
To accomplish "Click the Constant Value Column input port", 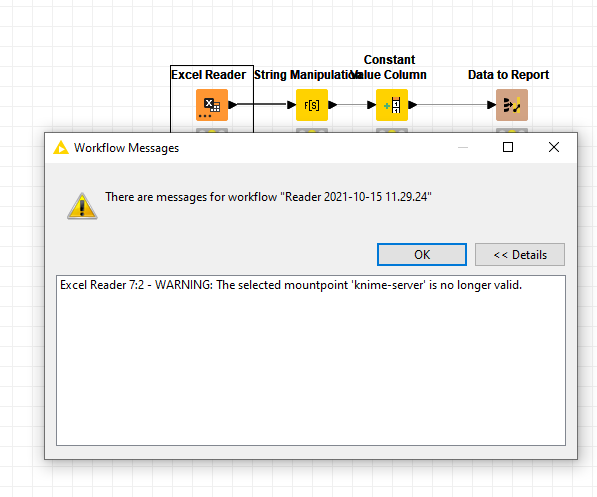I will [371, 104].
